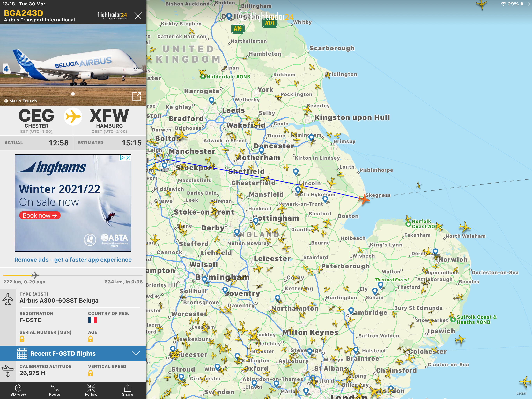Follow the selected aircraft
532x399 pixels.
point(91,390)
